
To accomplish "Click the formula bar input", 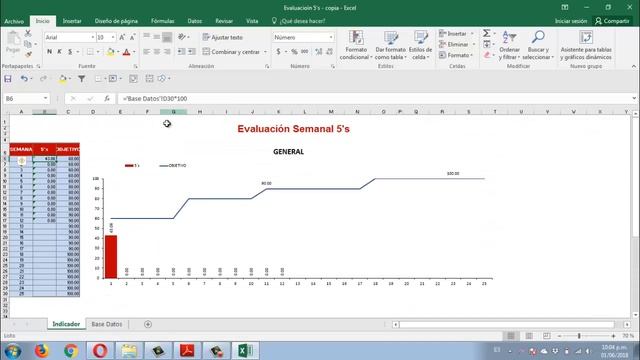I will [376, 98].
